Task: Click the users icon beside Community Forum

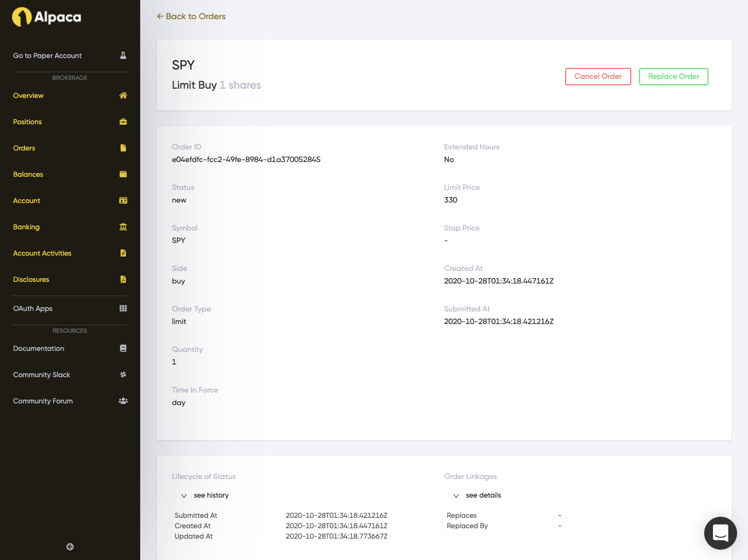Action: 123,401
